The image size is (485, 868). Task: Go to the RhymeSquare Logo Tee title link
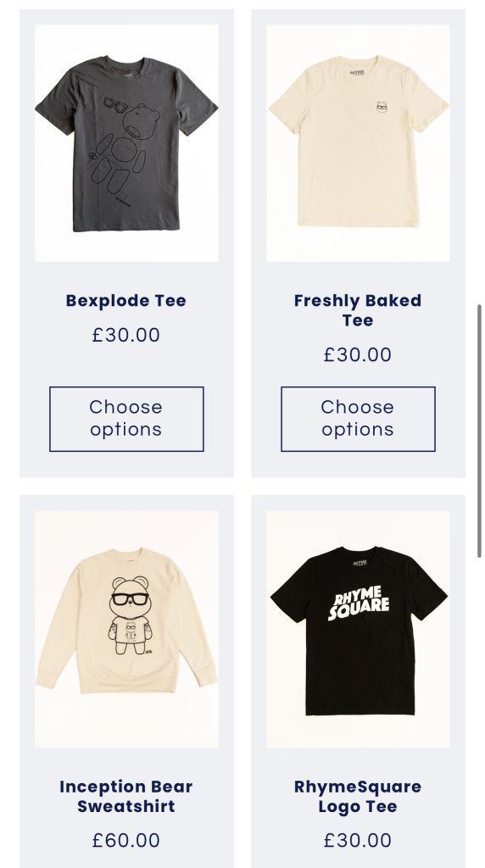[358, 796]
